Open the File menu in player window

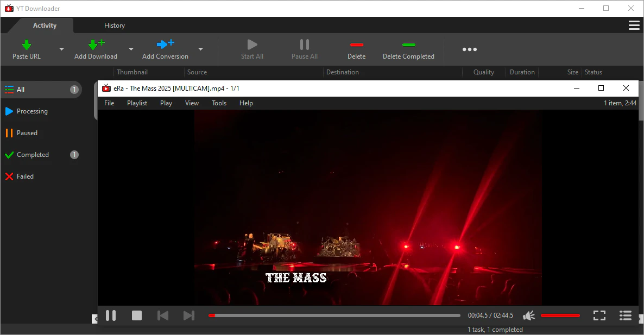tap(109, 103)
